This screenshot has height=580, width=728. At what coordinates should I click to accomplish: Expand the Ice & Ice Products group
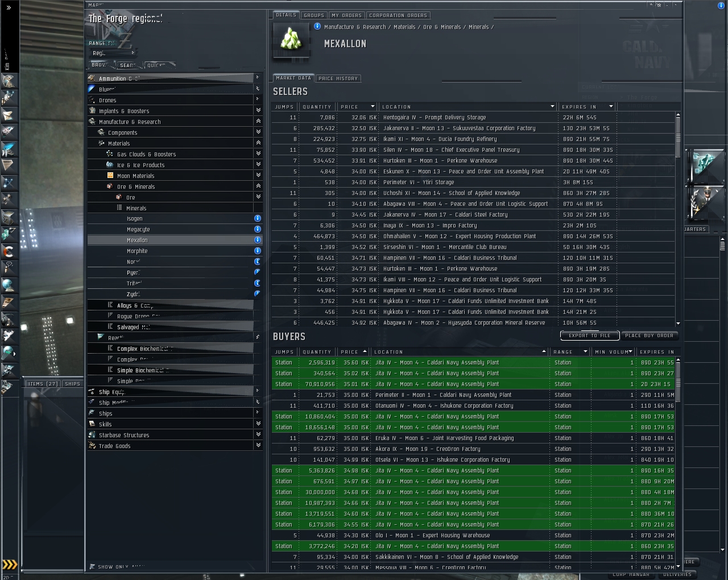coord(258,164)
